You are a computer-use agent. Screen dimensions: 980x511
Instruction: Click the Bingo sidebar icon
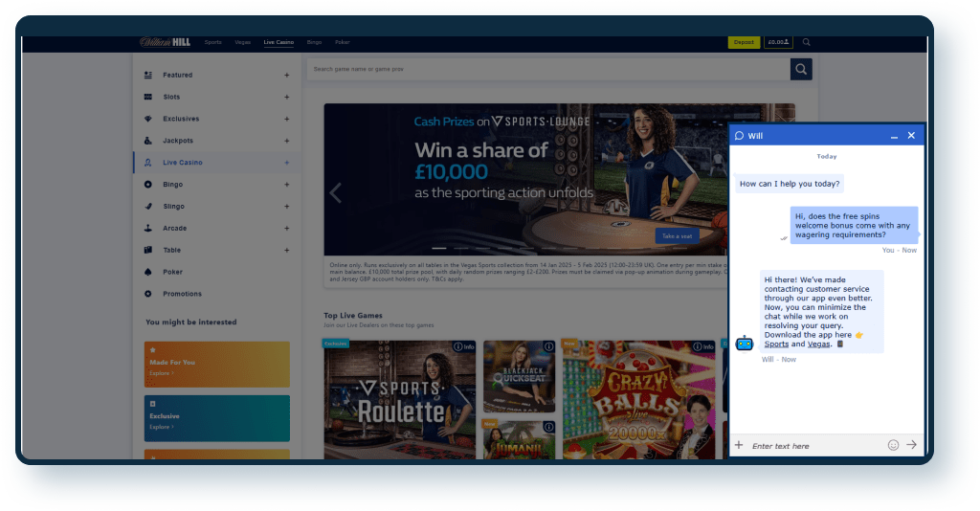(148, 185)
